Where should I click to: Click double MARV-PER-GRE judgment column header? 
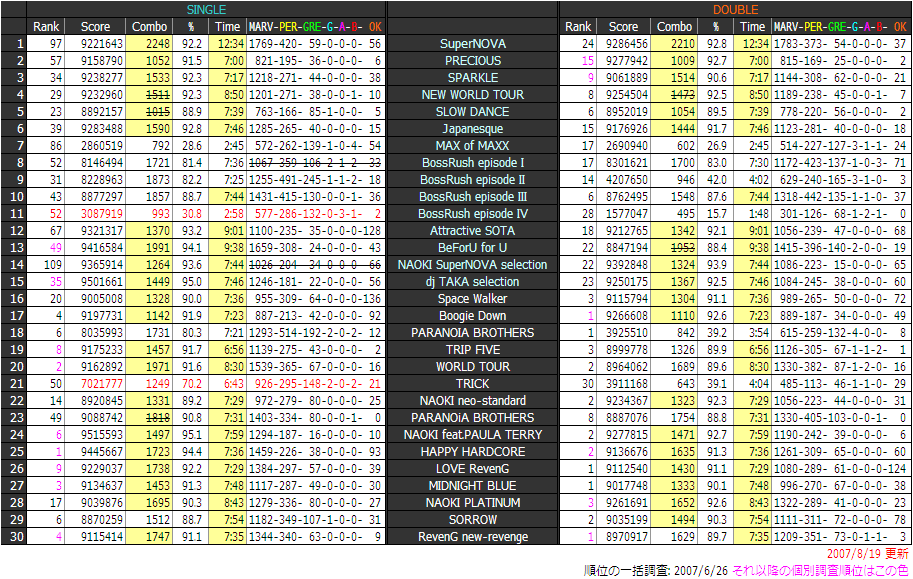click(x=841, y=27)
